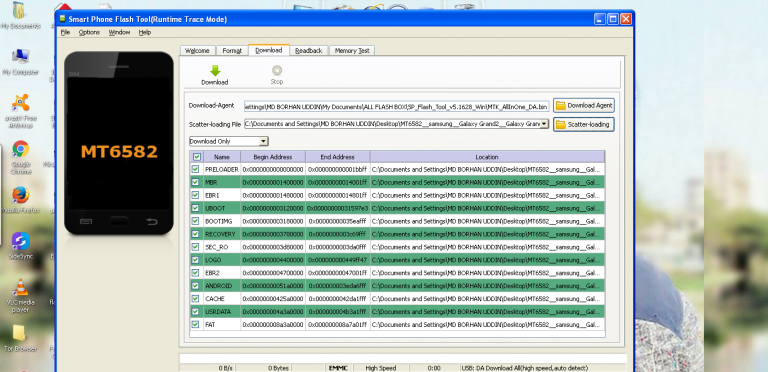The width and height of the screenshot is (768, 372).
Task: Uncheck the SEC_RO partition checkbox
Action: [195, 247]
